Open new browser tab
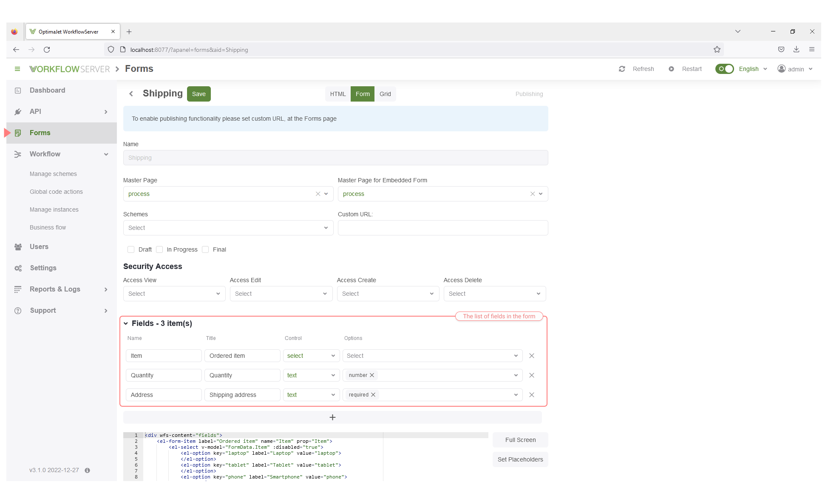 (129, 32)
